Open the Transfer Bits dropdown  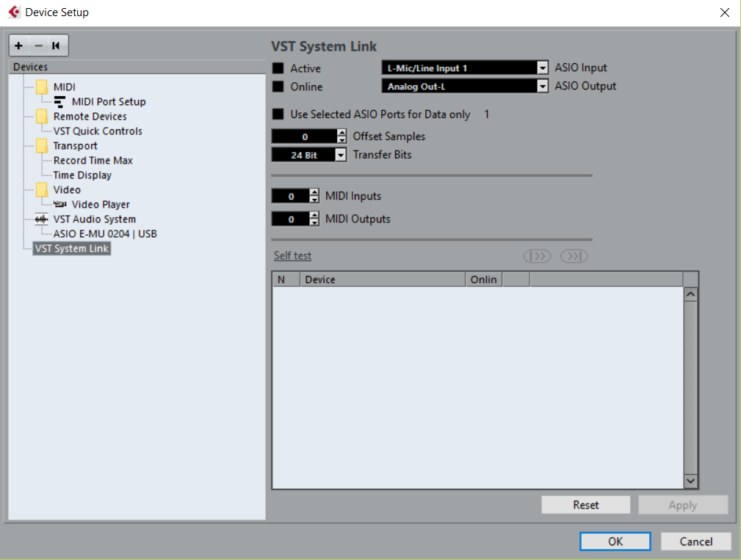click(340, 155)
